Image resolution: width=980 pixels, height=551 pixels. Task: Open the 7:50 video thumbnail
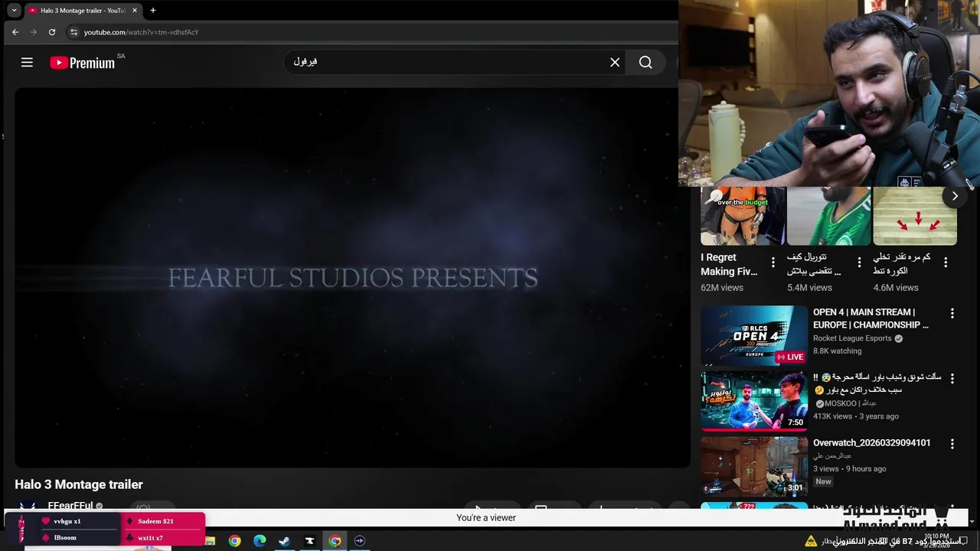point(754,401)
